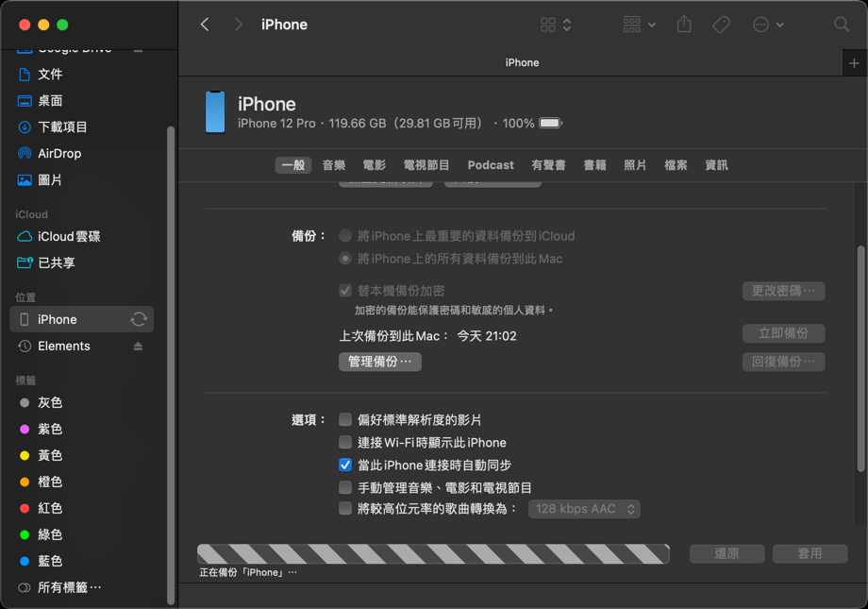Uncheck 當此 iPhone 連接時自動同步

pyautogui.click(x=345, y=465)
